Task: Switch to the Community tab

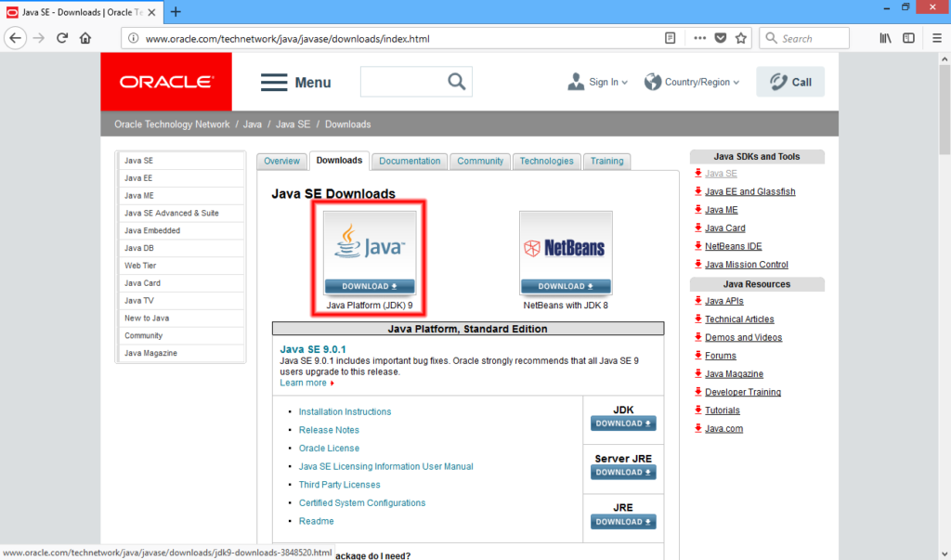Action: point(480,162)
